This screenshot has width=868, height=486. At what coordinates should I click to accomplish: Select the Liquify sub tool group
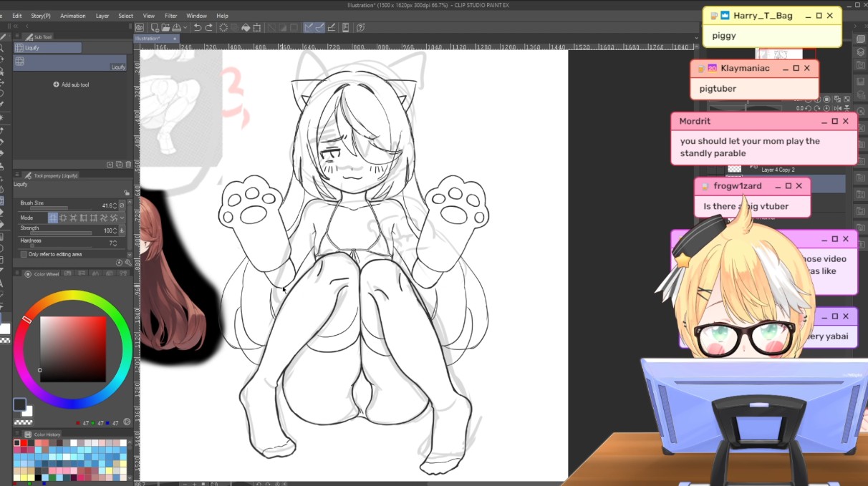tap(47, 48)
